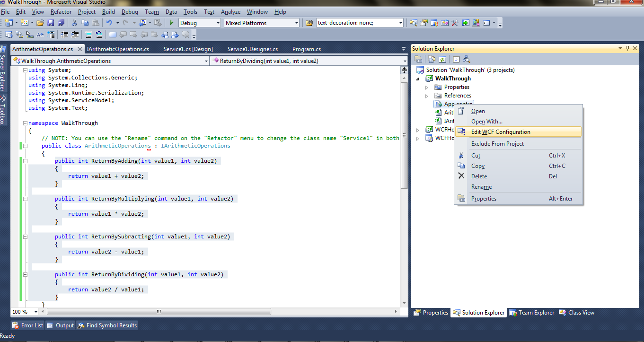Click the Decrease Indent toolbar icon
The height and width of the screenshot is (342, 644).
64,35
